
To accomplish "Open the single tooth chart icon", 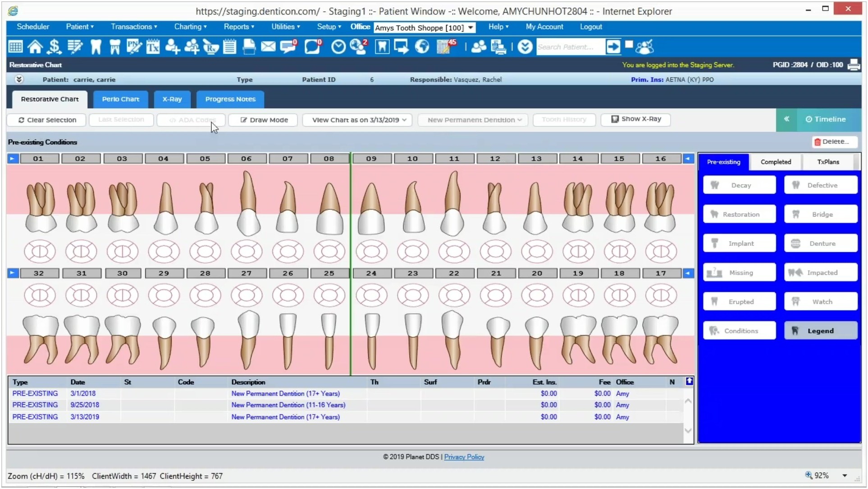I will coord(96,46).
